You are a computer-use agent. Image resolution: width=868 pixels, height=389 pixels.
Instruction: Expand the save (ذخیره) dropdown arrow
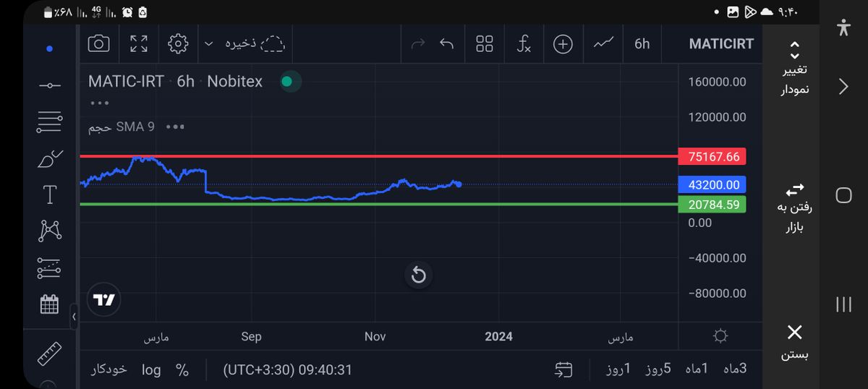click(x=208, y=44)
